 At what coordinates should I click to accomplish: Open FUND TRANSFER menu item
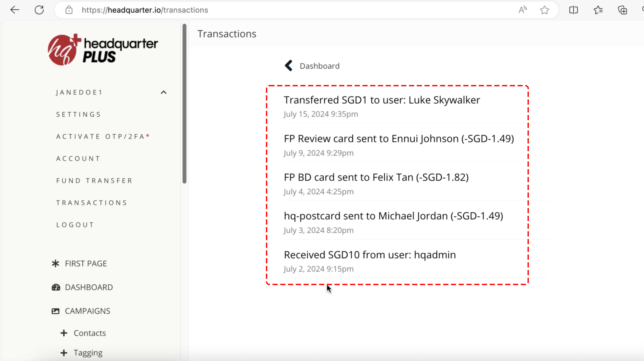(94, 181)
